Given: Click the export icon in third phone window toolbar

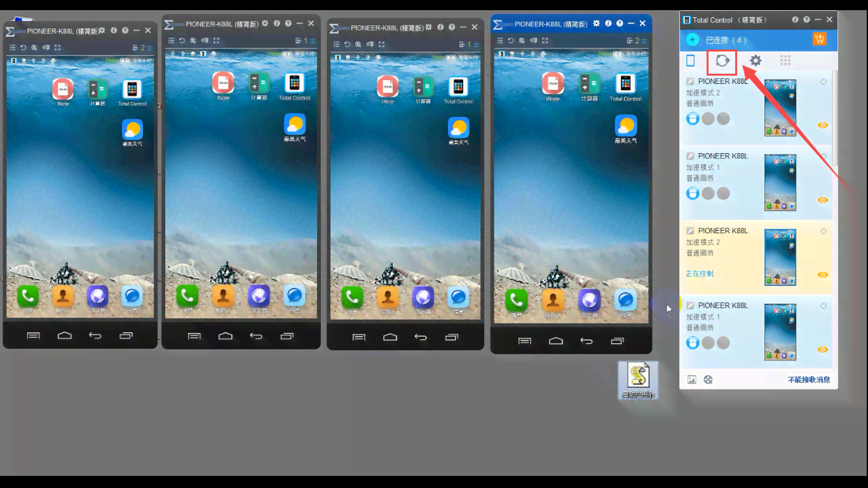Looking at the screenshot, I should [x=462, y=44].
